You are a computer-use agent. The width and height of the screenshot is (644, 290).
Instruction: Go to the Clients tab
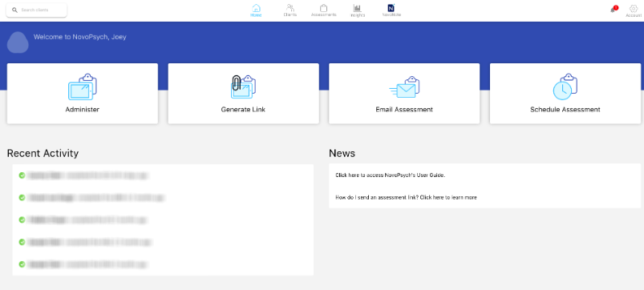click(290, 10)
